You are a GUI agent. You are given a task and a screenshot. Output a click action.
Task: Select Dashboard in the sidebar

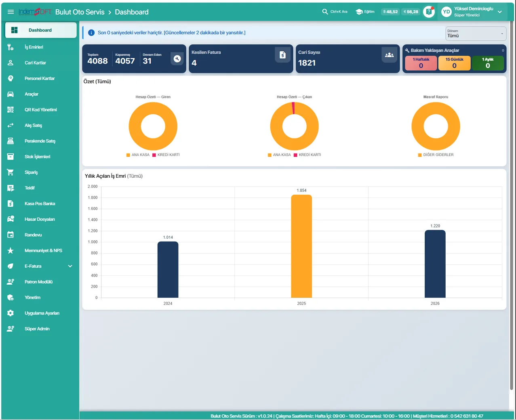pos(40,30)
